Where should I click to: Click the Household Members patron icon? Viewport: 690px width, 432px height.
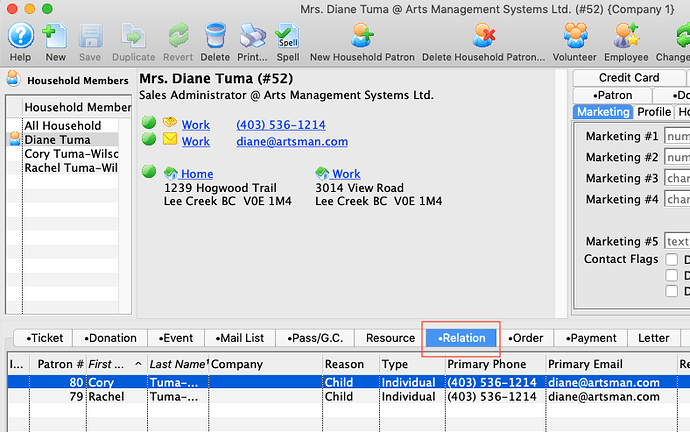coord(13,78)
